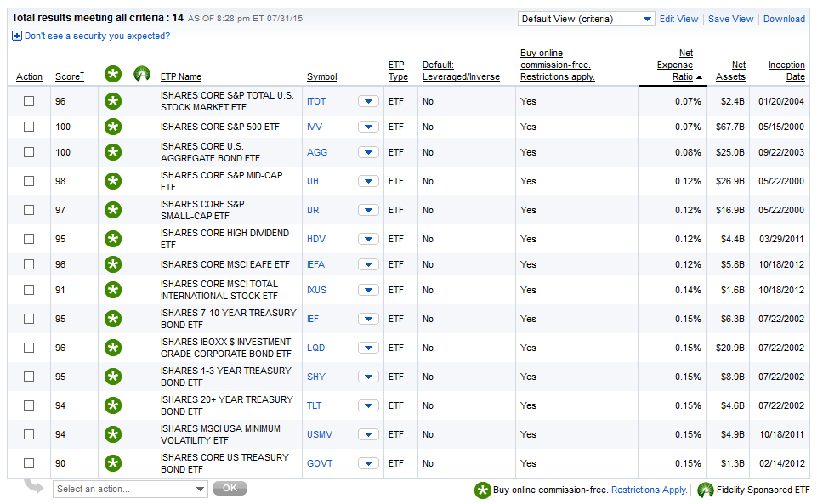823x504 pixels.
Task: Click commission-free star icon in HDV row
Action: point(113,239)
